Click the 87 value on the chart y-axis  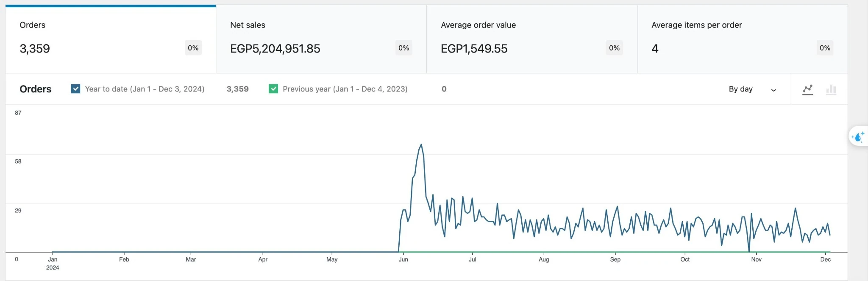tap(18, 113)
